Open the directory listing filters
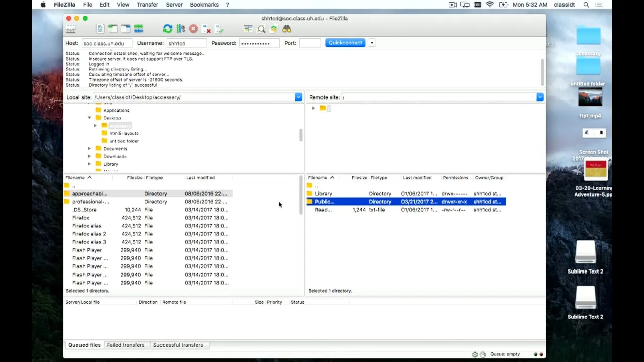Image resolution: width=644 pixels, height=362 pixels. coord(248,29)
